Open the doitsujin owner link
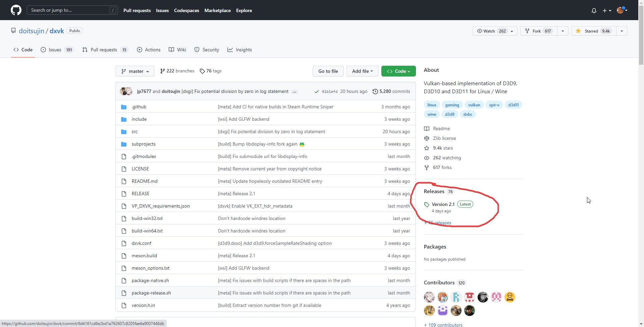 pos(32,31)
